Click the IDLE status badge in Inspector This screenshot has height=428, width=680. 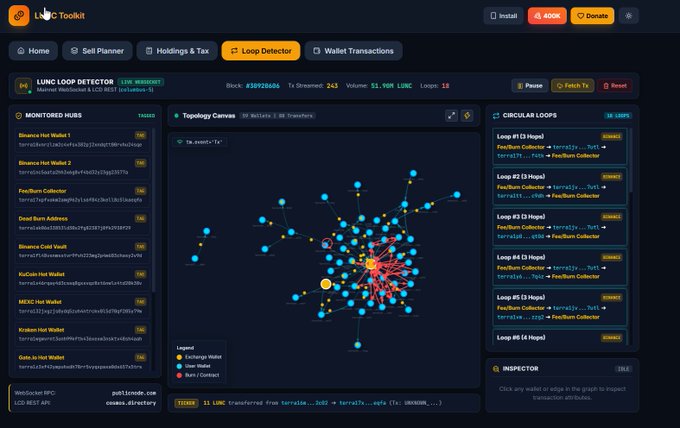(x=623, y=369)
